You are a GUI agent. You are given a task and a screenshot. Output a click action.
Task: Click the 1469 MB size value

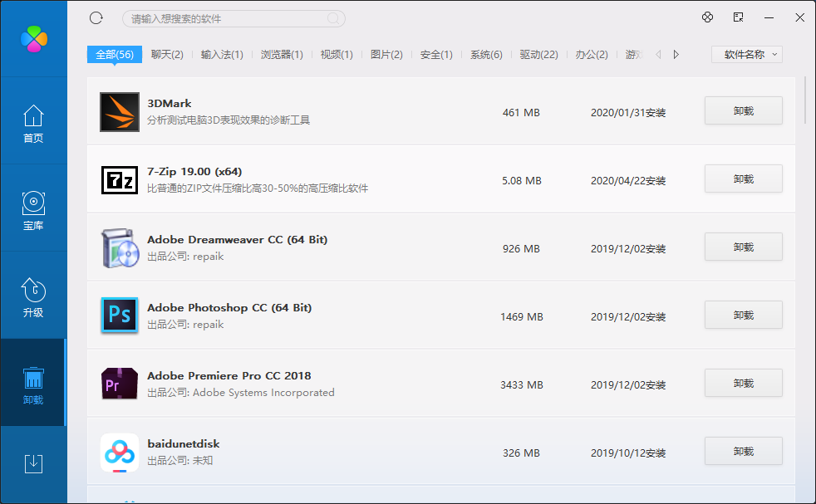[522, 317]
